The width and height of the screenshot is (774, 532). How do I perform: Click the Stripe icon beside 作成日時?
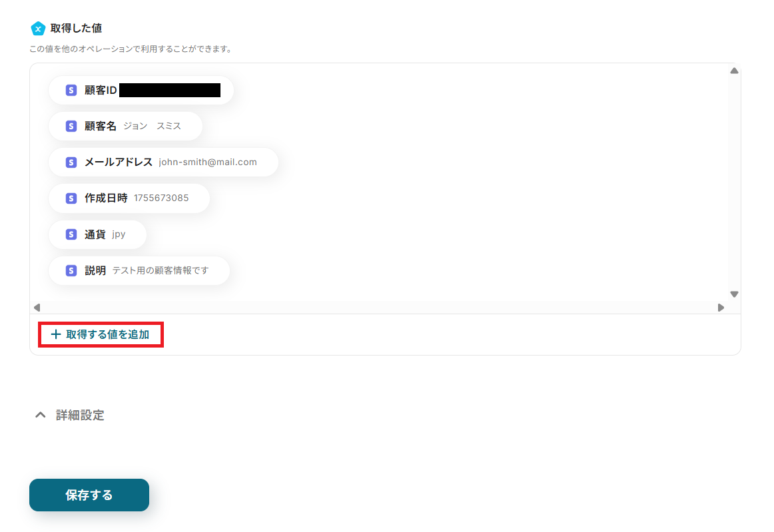(71, 198)
